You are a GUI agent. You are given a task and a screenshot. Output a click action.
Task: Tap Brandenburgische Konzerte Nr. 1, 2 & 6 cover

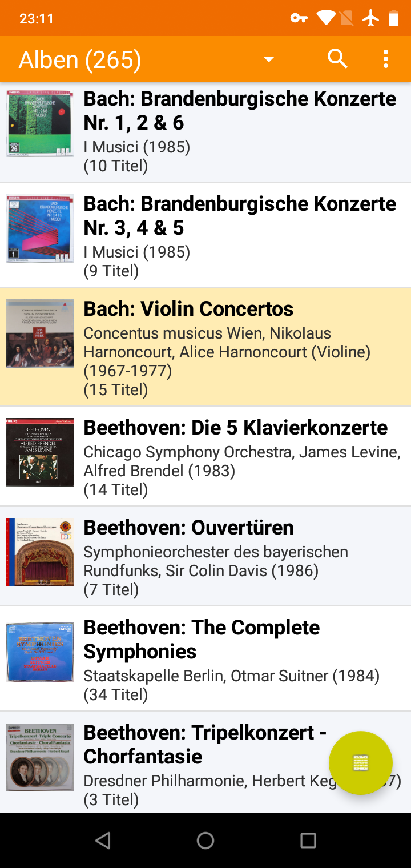click(40, 123)
